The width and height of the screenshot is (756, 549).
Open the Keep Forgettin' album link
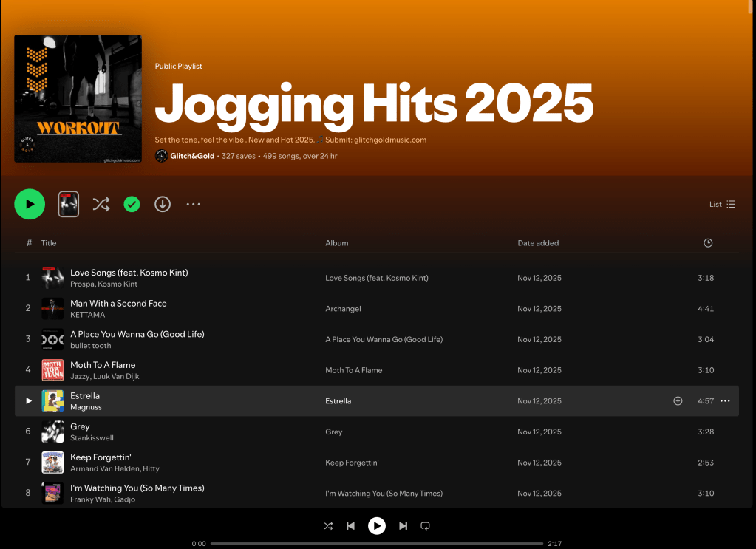[352, 463]
